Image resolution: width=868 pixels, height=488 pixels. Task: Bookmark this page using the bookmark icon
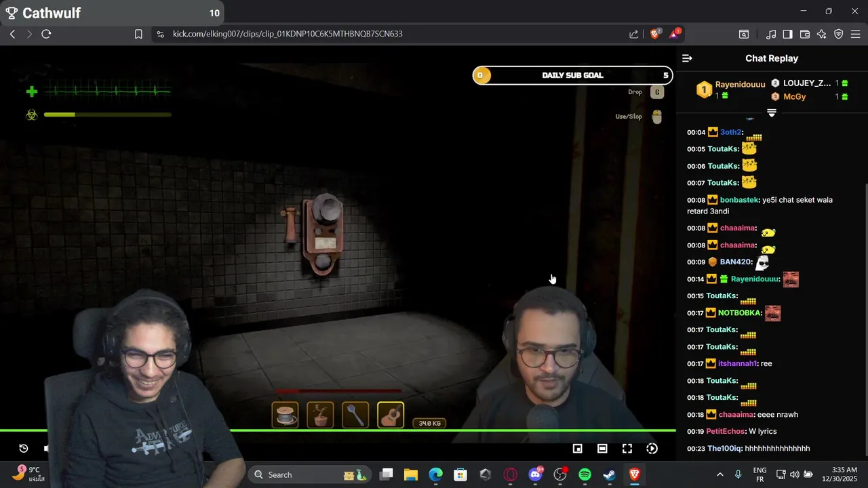click(138, 34)
